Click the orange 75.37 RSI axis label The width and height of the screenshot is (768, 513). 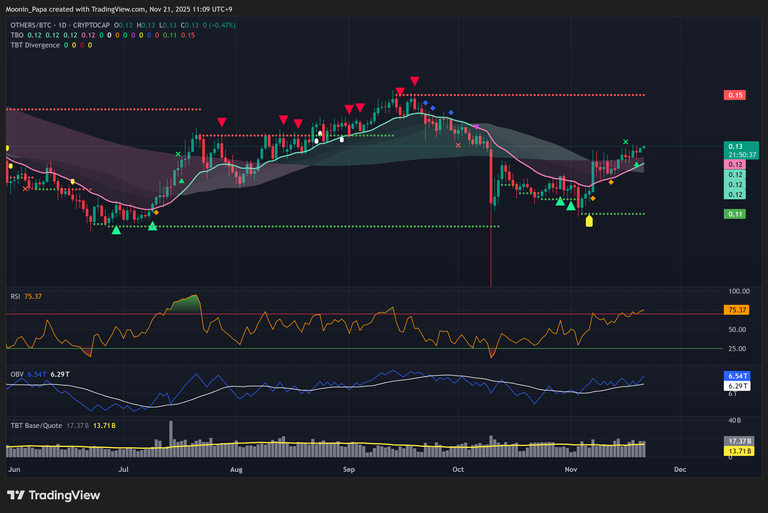point(736,311)
